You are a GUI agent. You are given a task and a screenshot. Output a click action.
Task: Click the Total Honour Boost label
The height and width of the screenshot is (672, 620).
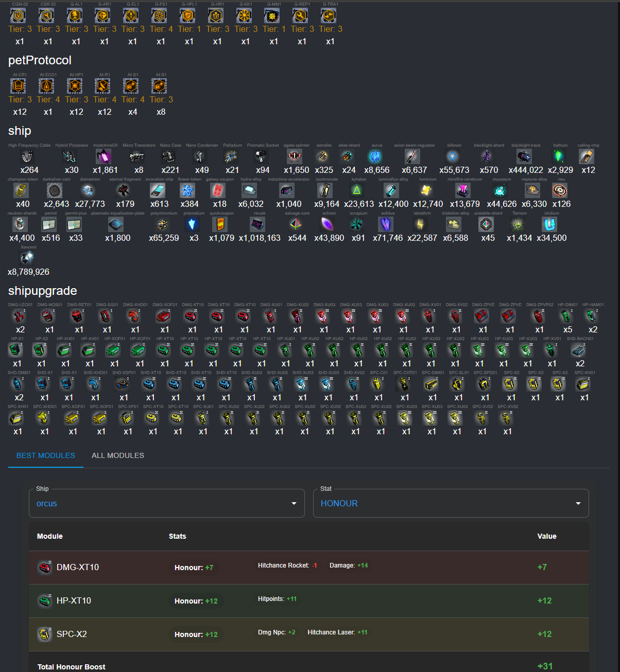(x=71, y=667)
